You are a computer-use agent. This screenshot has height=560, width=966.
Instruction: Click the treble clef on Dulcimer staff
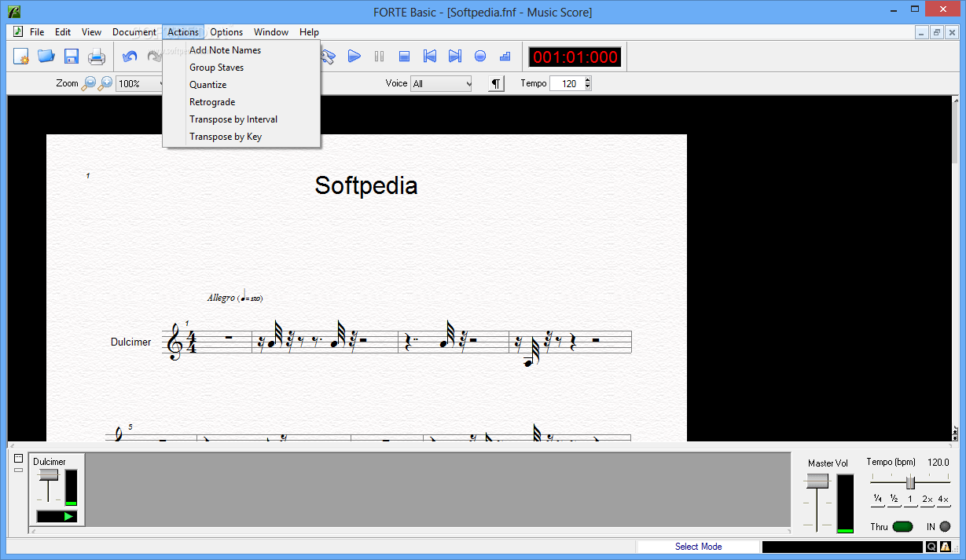tap(174, 342)
